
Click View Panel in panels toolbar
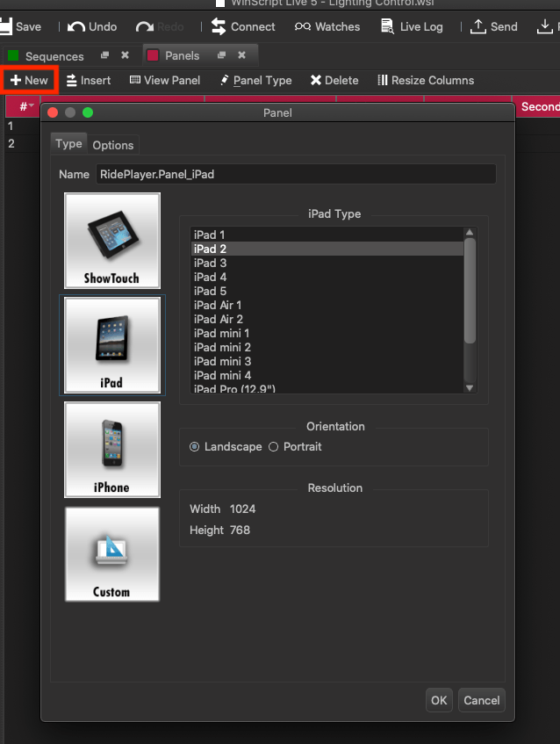click(x=165, y=80)
